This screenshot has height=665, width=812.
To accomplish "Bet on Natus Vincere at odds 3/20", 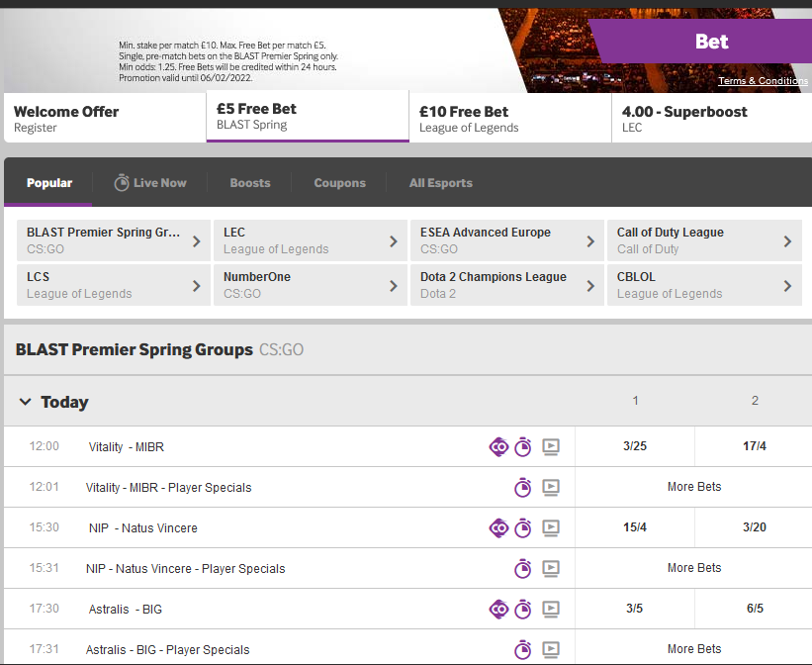I will coord(754,527).
